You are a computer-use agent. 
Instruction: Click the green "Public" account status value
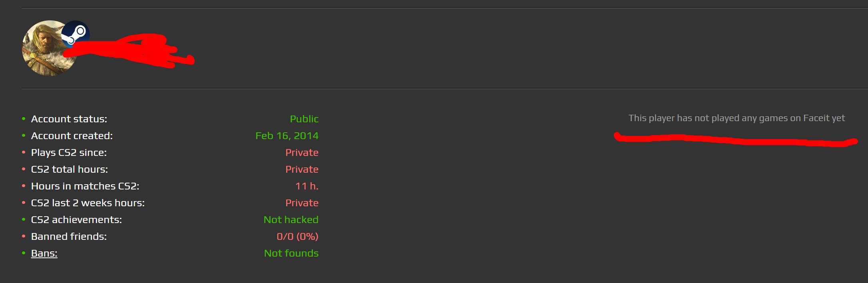304,119
